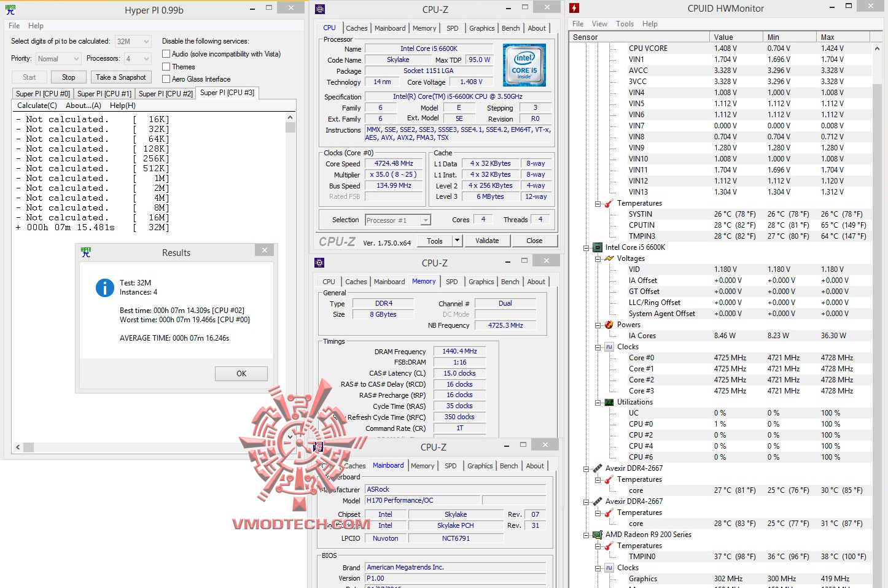The height and width of the screenshot is (588, 888).
Task: Open the View menu in HWMonitor
Action: coord(599,24)
